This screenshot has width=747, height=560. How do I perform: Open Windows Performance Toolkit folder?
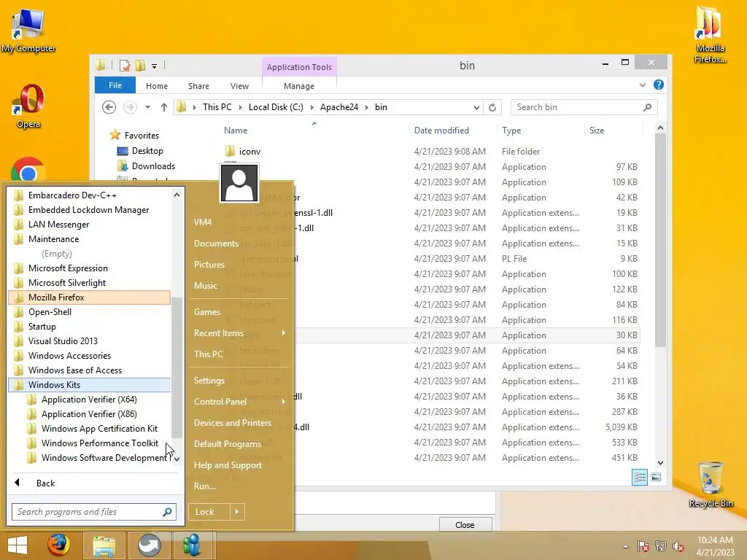(99, 443)
